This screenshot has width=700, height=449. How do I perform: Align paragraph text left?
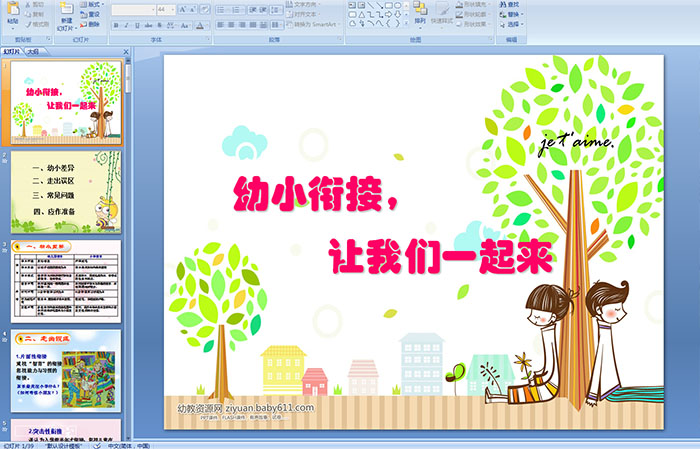point(220,25)
